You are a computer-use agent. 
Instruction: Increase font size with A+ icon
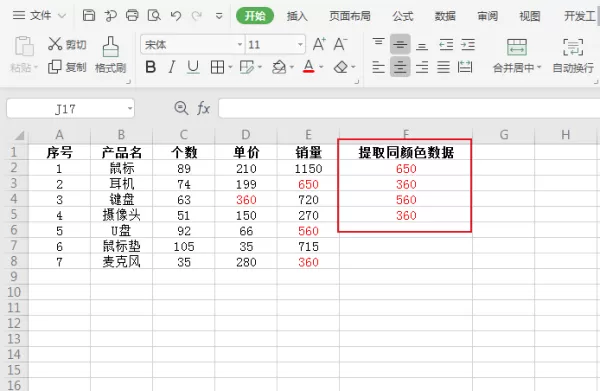pos(319,44)
